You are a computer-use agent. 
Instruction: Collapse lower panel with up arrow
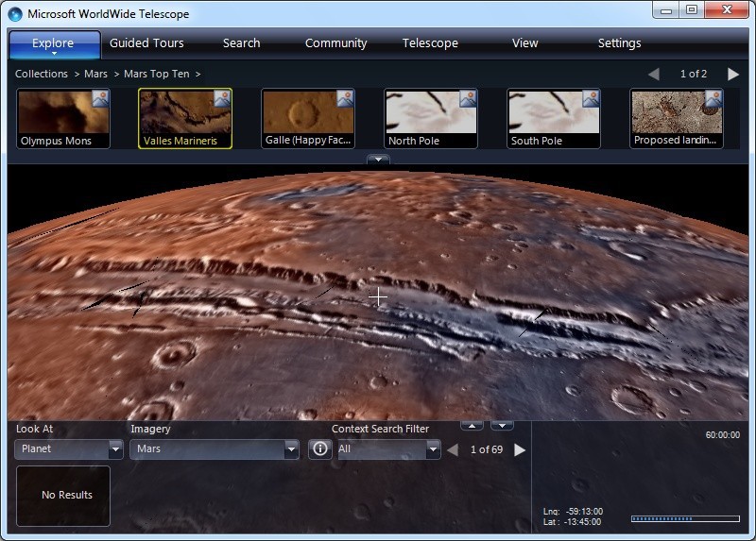[x=472, y=426]
